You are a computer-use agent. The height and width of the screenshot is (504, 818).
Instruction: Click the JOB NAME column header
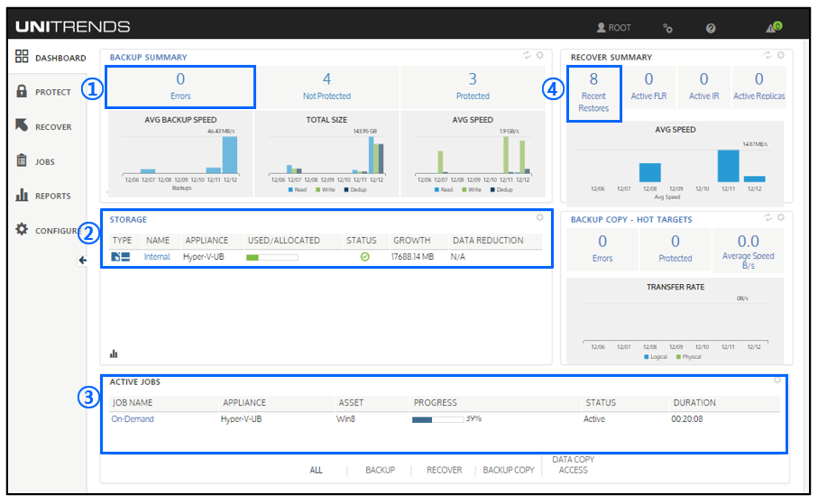(133, 403)
